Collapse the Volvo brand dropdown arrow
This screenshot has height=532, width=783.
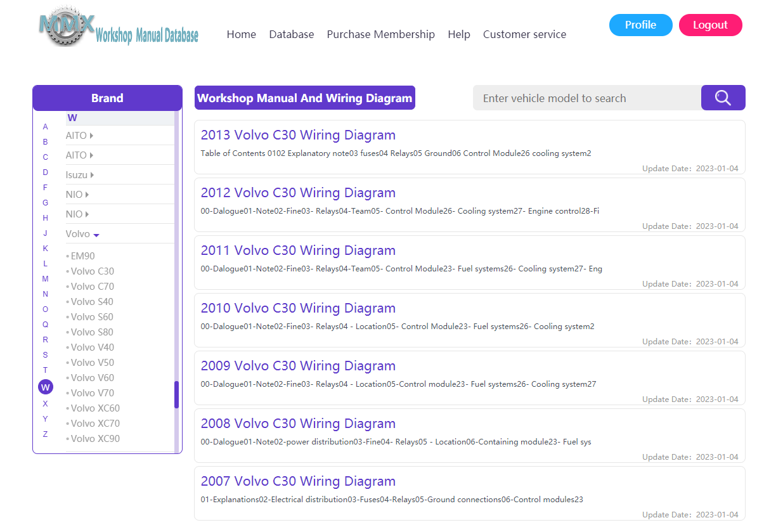(96, 235)
